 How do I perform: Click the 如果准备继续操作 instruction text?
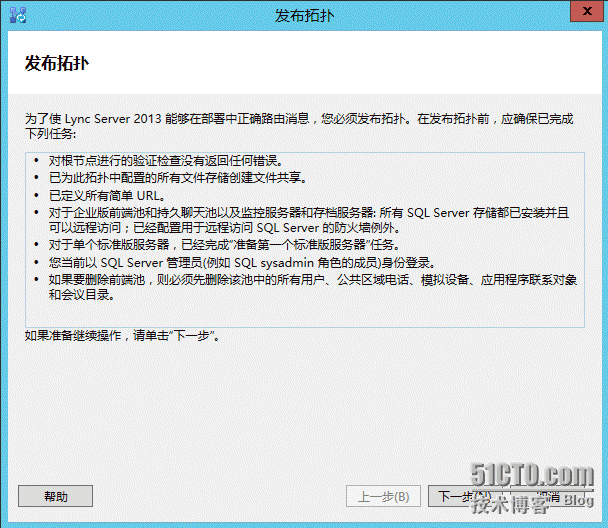123,335
